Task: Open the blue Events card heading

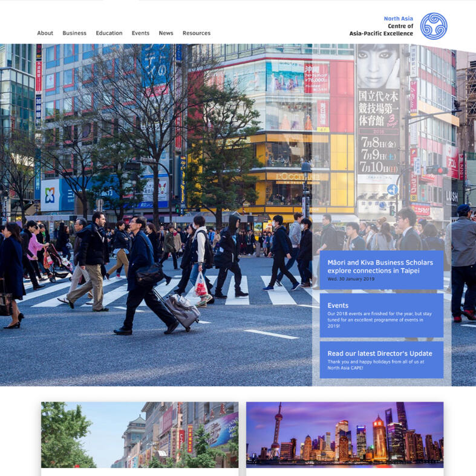Action: [x=338, y=305]
